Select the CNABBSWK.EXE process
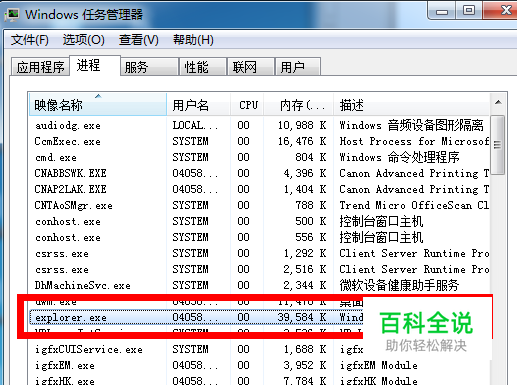The height and width of the screenshot is (385, 517). pyautogui.click(x=260, y=173)
